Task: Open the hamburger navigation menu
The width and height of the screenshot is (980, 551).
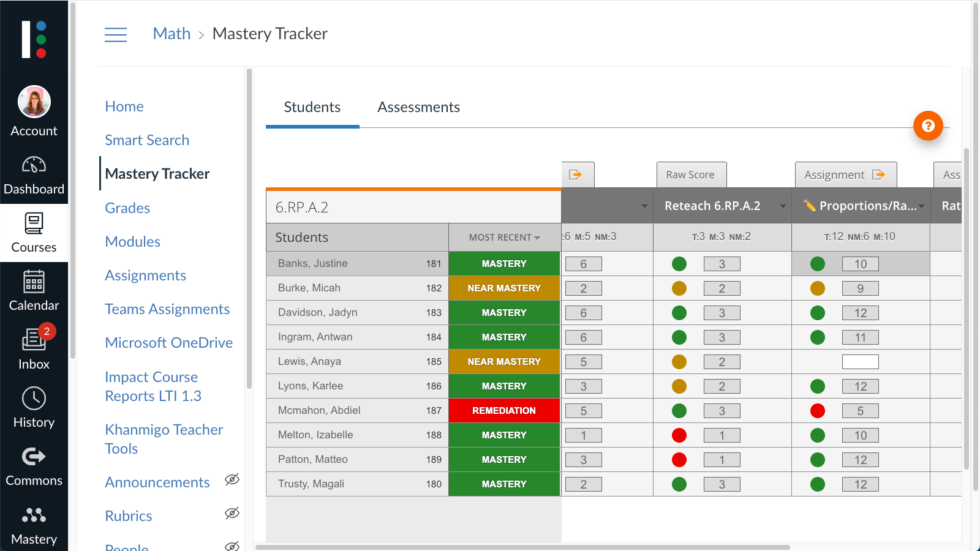Action: tap(116, 34)
